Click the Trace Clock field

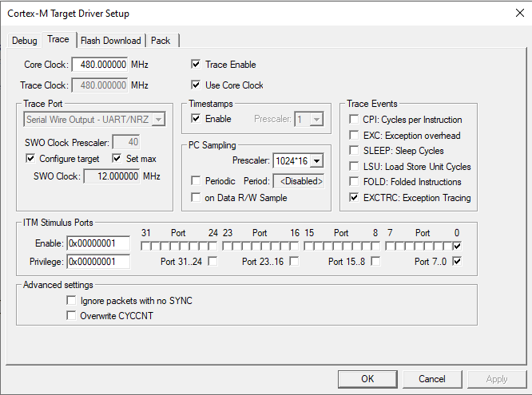click(100, 85)
